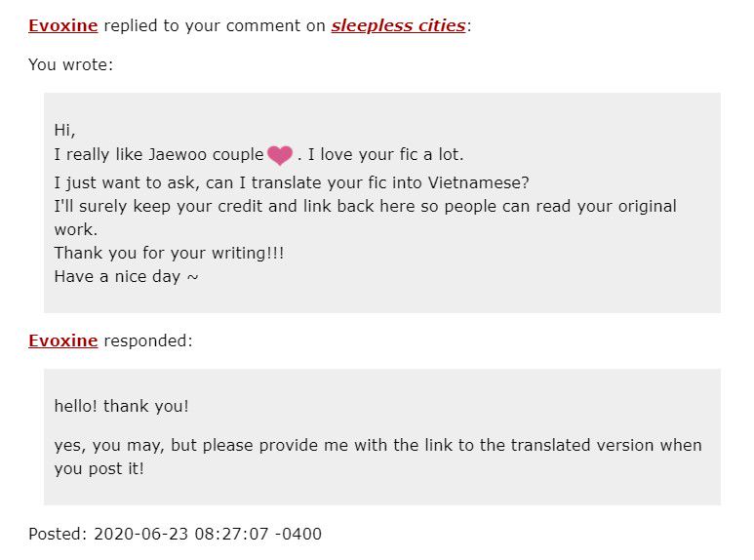
Task: Click the pink heart emoji
Action: tap(279, 155)
